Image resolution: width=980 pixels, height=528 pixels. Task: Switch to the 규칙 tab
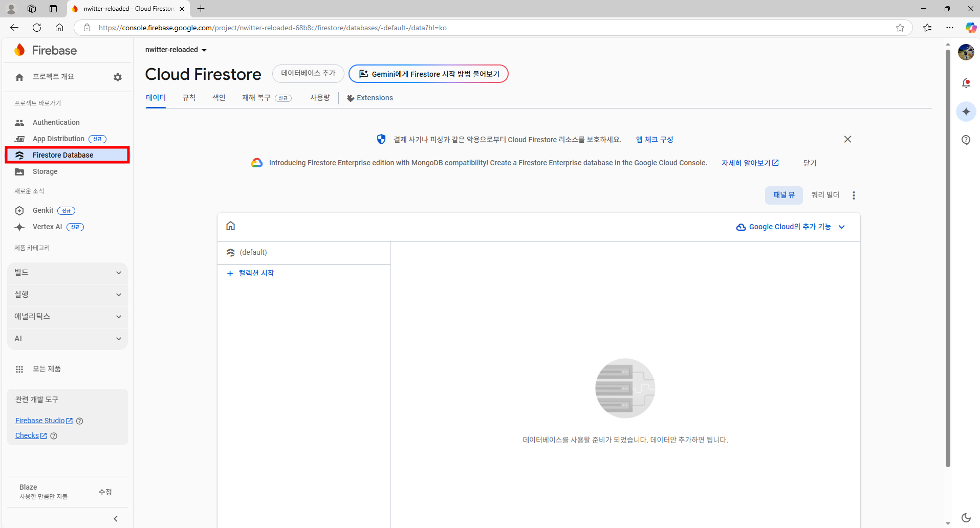coord(189,98)
